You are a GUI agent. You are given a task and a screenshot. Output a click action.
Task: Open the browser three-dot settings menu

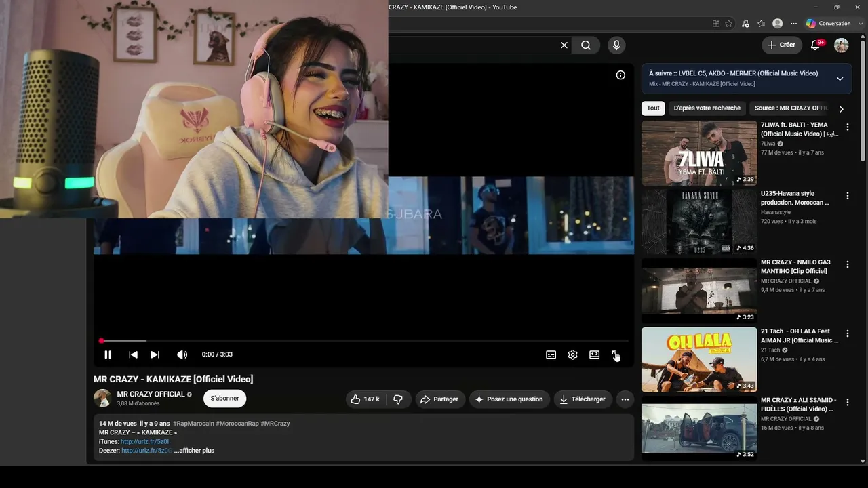[793, 24]
